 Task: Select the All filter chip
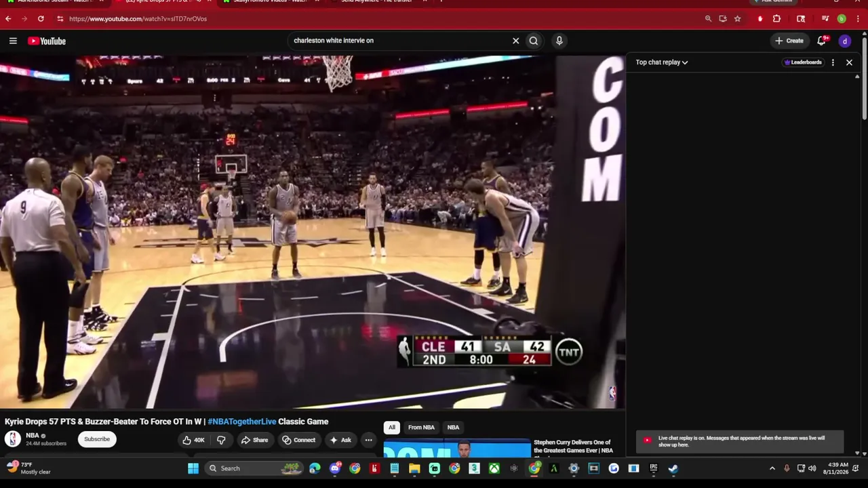click(391, 427)
